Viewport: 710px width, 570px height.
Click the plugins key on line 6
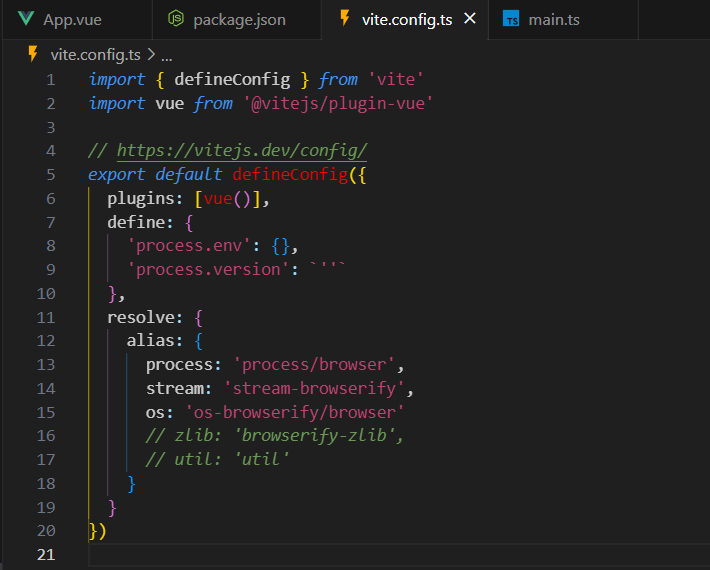[x=140, y=199]
